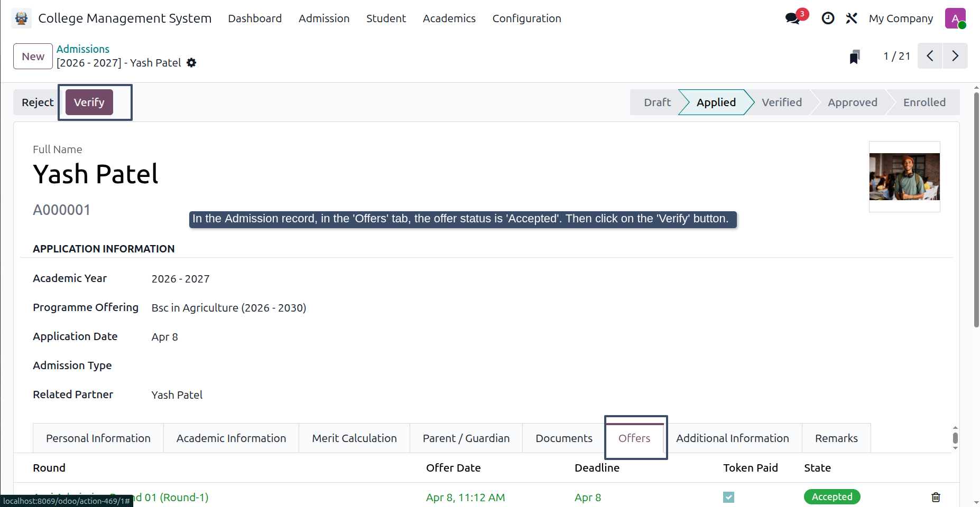Open the activities clock icon

828,18
